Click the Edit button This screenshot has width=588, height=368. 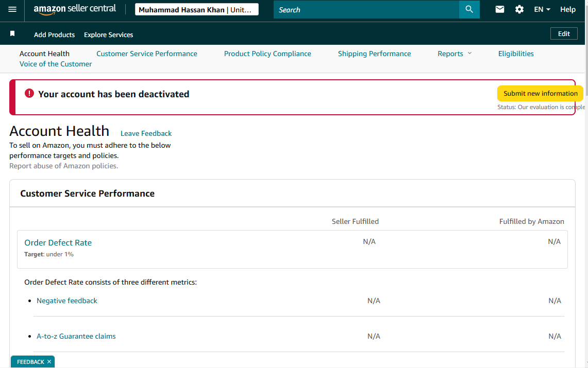[564, 33]
